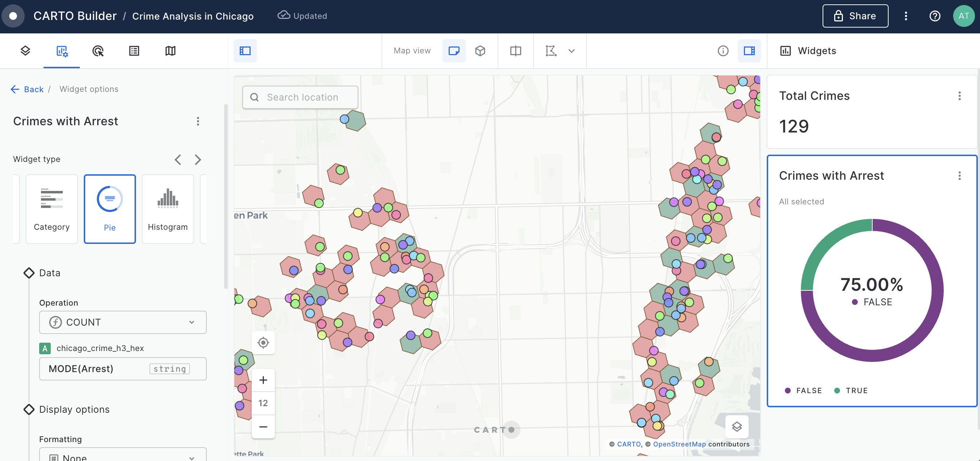Focus the Search location field
This screenshot has width=980, height=461.
click(300, 97)
